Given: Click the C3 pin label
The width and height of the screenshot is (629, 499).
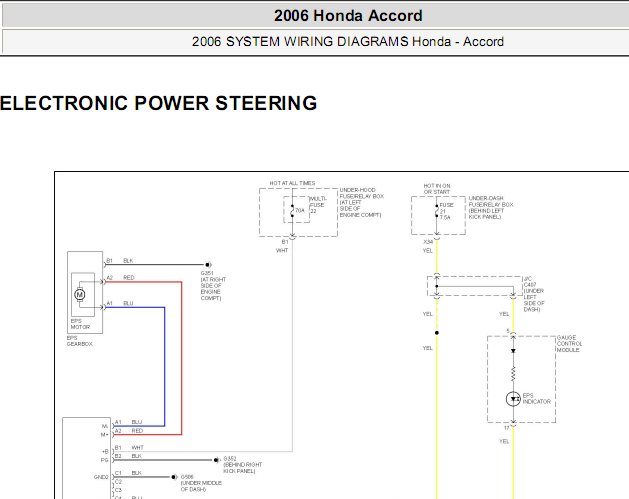Looking at the screenshot, I should click(118, 490).
